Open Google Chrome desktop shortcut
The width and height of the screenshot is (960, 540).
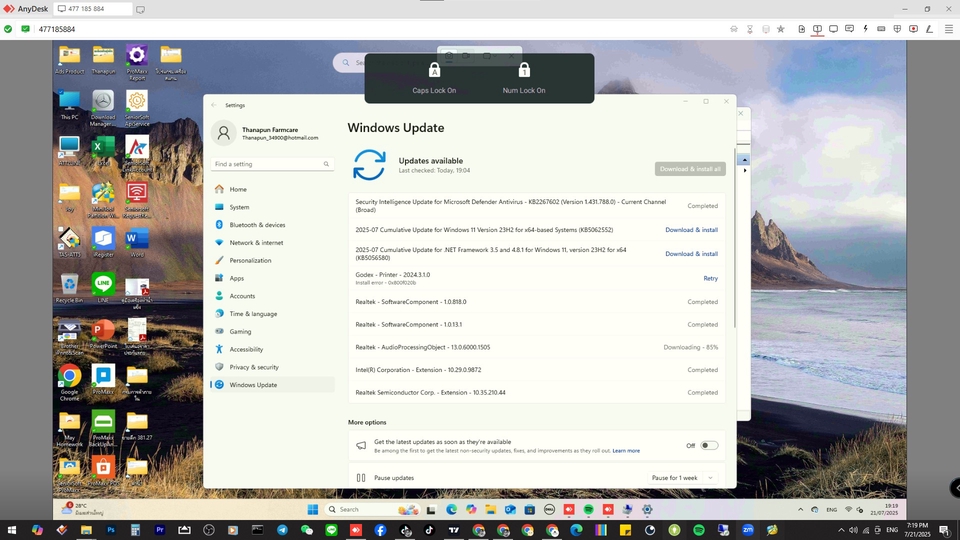(x=69, y=381)
